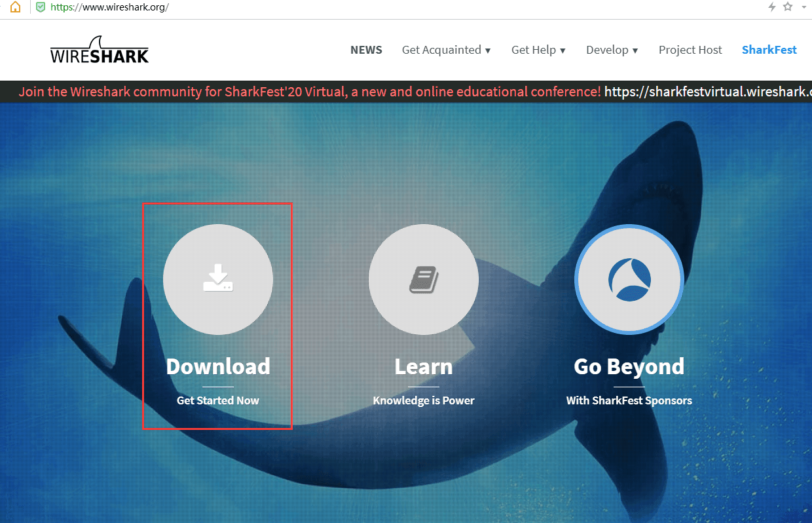
Task: Bookmark page with the star icon
Action: point(788,7)
